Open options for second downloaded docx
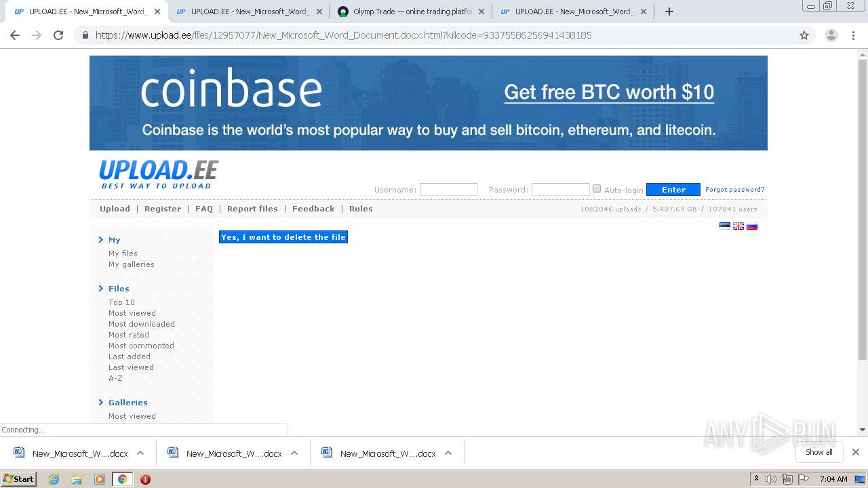 pos(294,453)
